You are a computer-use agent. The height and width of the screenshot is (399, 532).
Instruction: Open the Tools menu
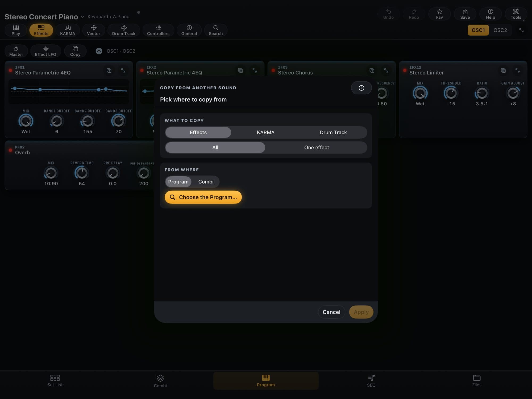[516, 14]
